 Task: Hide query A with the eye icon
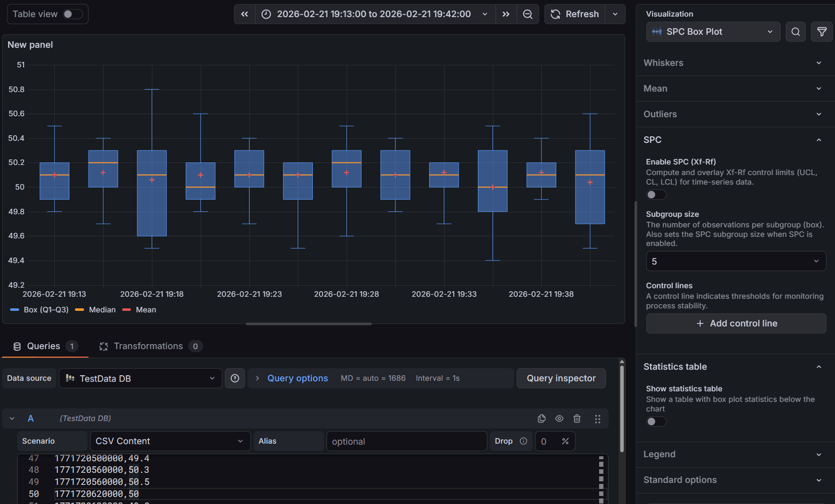coord(559,418)
